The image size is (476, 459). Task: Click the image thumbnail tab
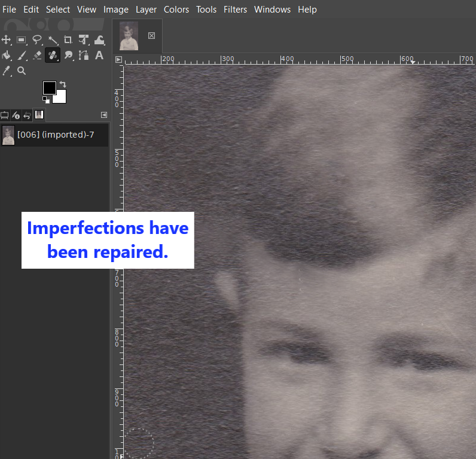click(x=129, y=36)
